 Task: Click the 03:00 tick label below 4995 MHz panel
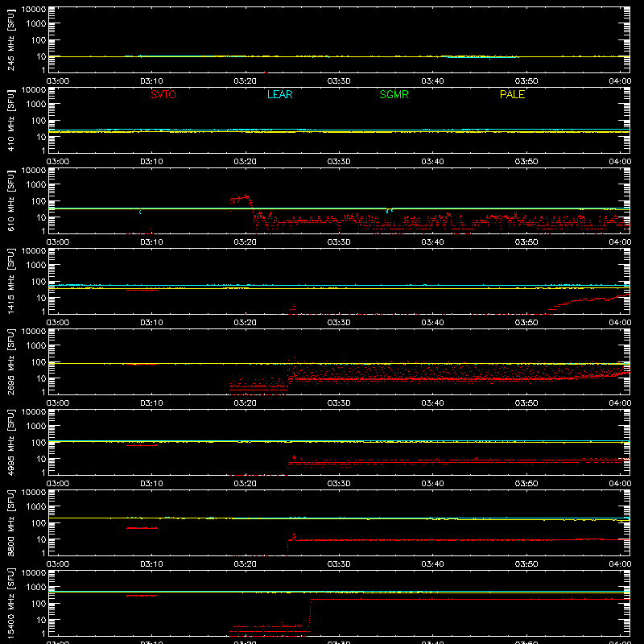pos(58,484)
